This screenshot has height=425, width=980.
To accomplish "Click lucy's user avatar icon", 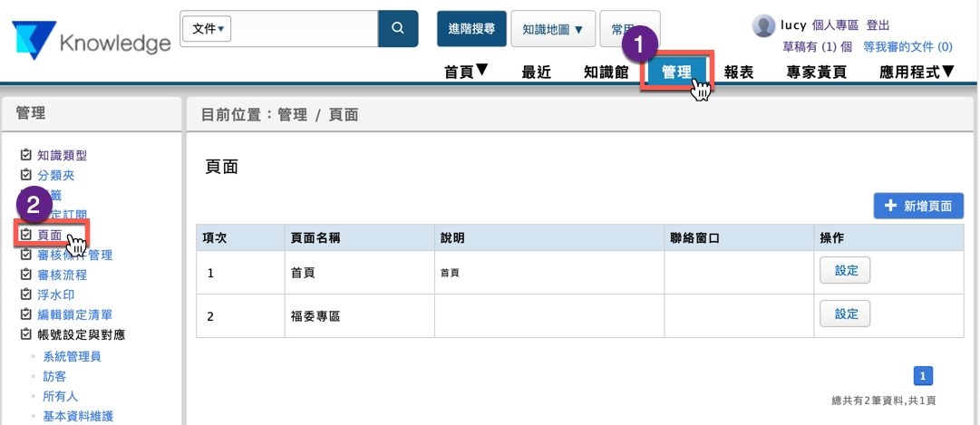I will point(763,25).
